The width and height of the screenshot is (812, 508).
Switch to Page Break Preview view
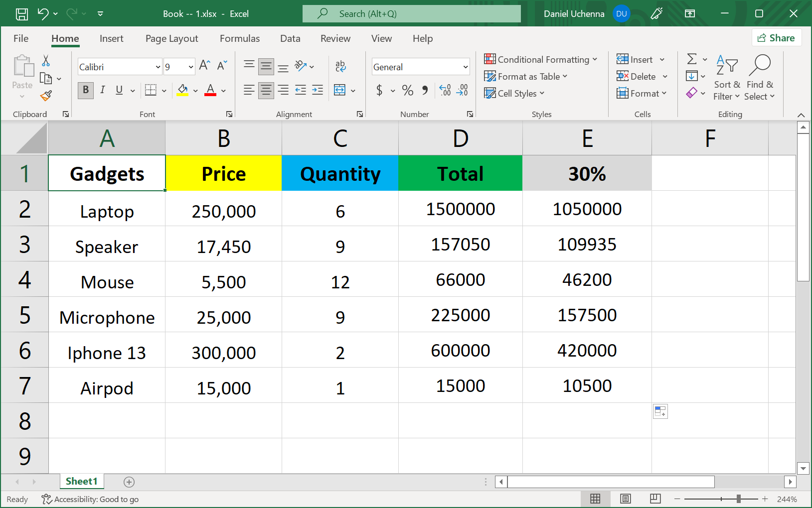655,499
